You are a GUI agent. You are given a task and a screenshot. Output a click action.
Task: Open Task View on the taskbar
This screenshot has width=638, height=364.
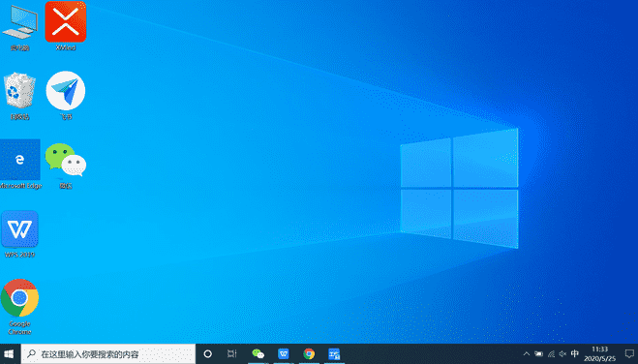[232, 353]
